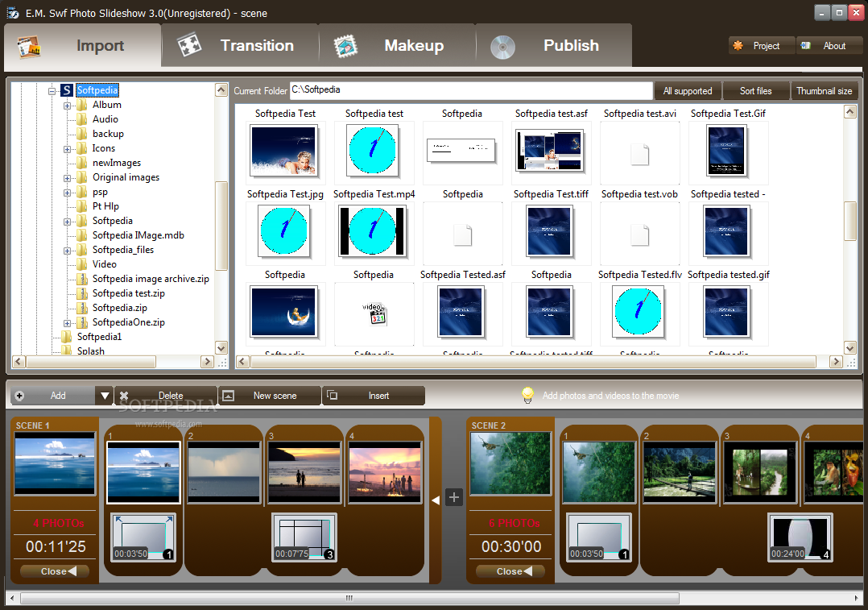
Task: Go to the Publish tab
Action: tap(554, 46)
